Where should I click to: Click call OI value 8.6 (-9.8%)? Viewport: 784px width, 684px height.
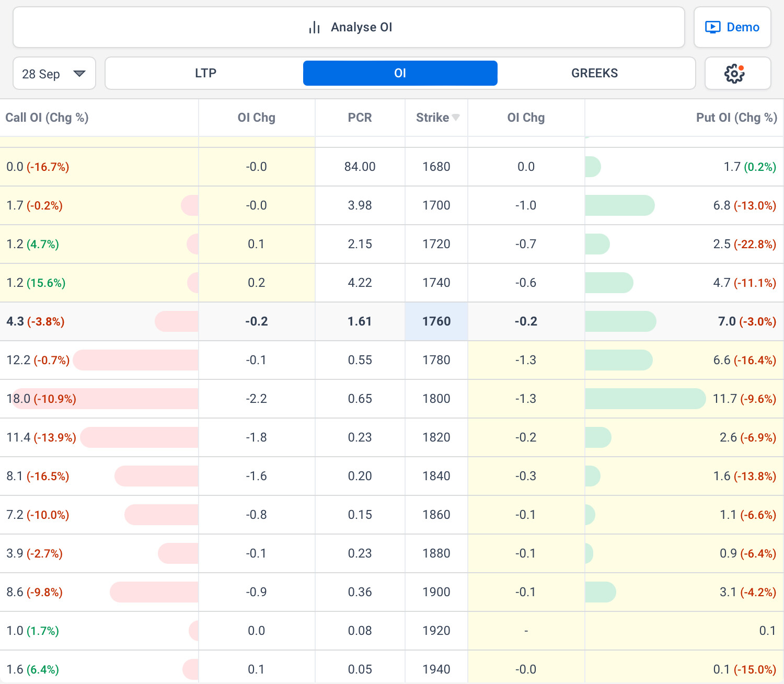click(34, 592)
